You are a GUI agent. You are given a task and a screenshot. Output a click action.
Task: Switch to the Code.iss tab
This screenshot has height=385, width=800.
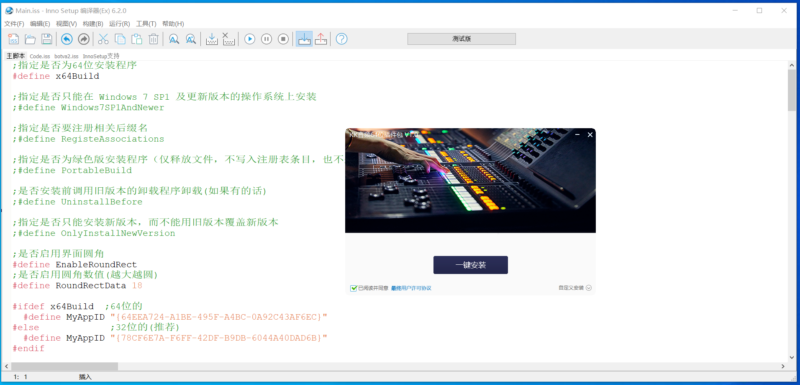pyautogui.click(x=40, y=56)
